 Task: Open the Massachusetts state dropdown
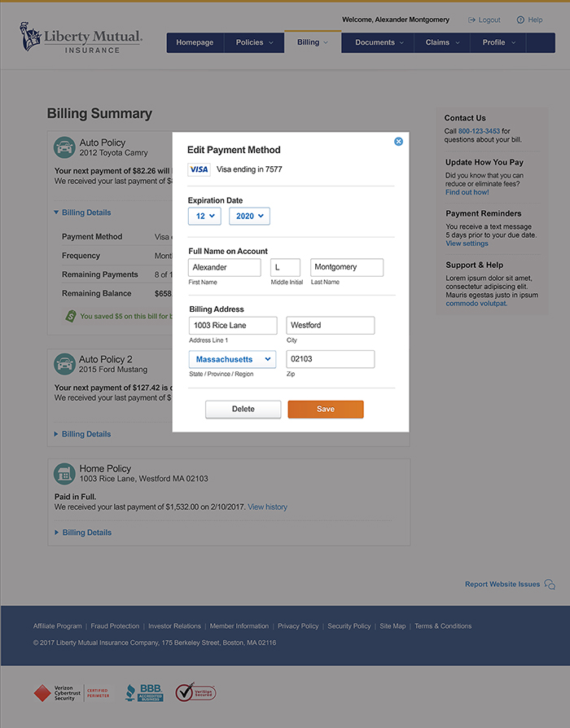[233, 359]
